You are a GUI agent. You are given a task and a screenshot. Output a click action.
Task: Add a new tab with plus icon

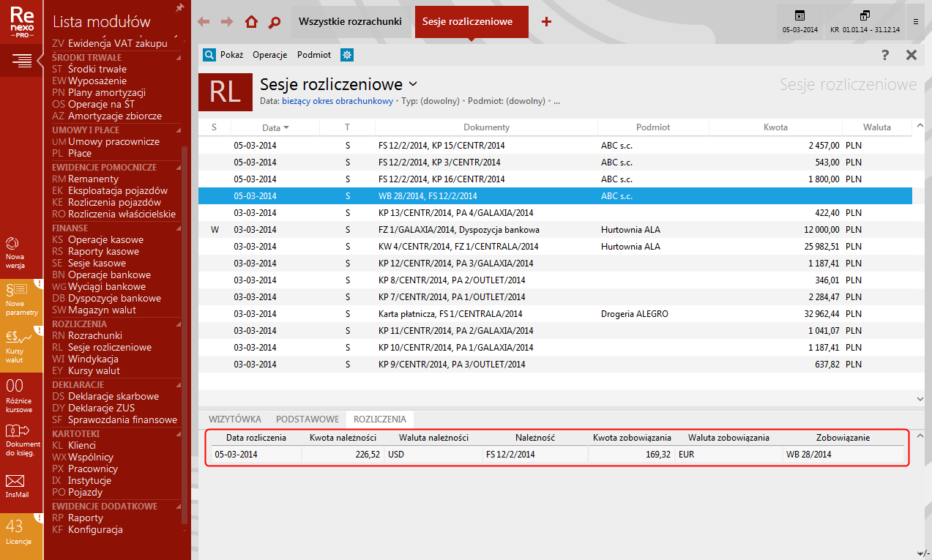click(x=546, y=22)
